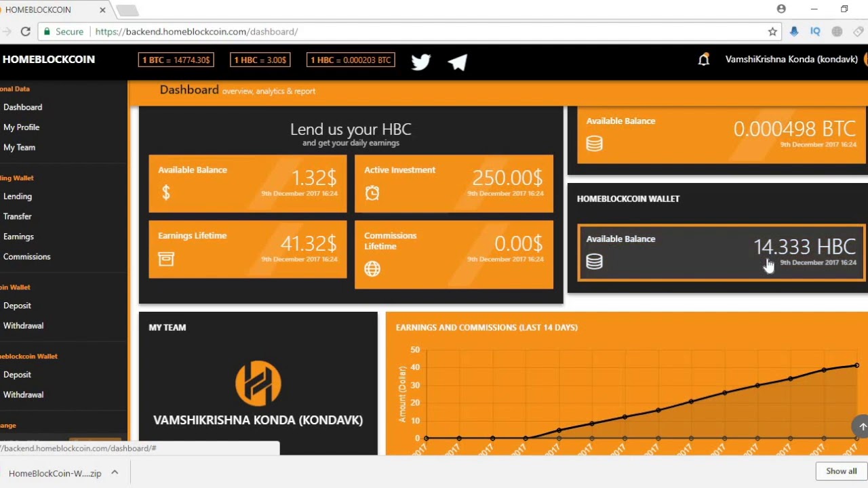
Task: Bookmark this page with the star icon
Action: click(772, 32)
